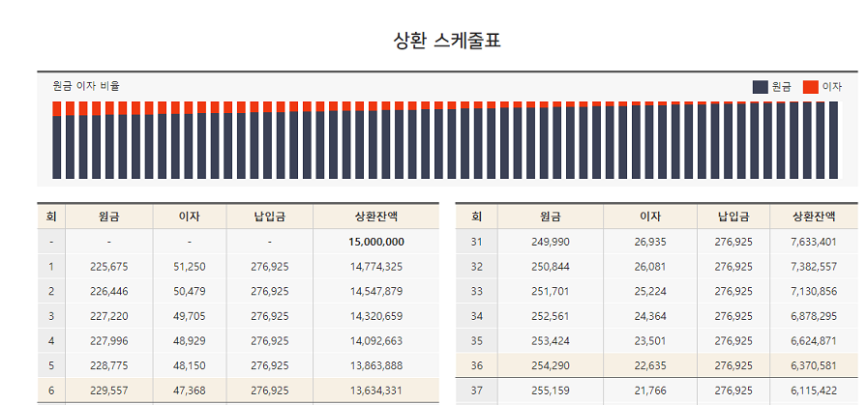
Task: Select principal value 251,701 in round 33
Action: (551, 291)
